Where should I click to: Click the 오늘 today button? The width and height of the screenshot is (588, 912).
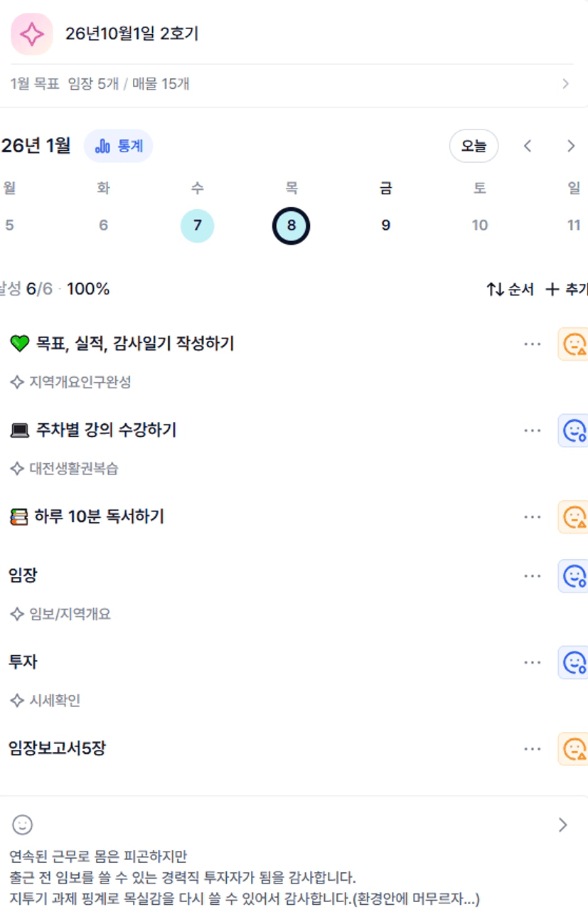click(x=474, y=146)
